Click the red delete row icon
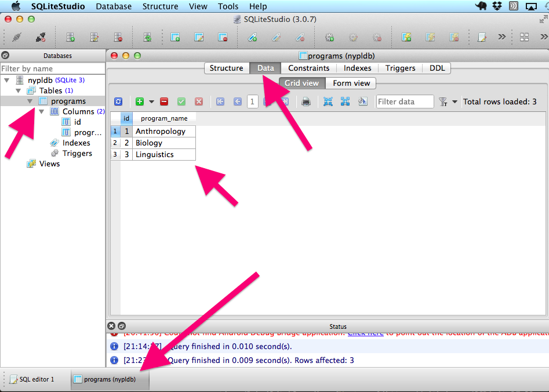Screen dimensions: 549x392 (x=164, y=101)
